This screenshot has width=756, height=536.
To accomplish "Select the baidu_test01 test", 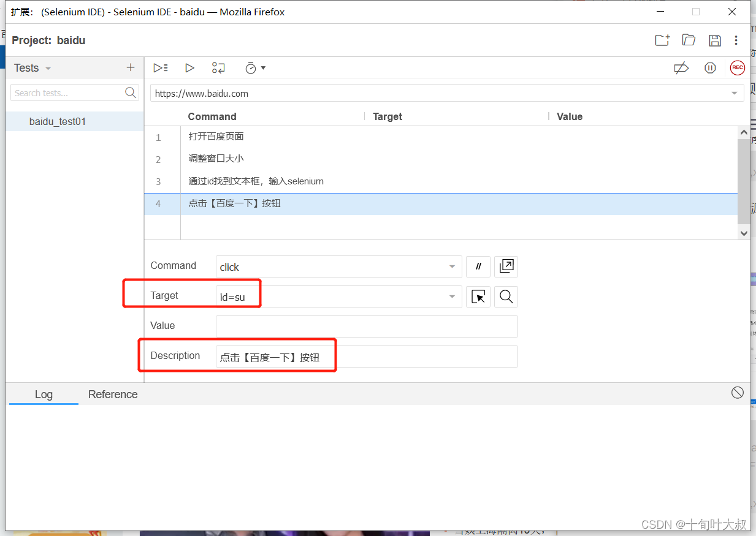I will point(75,121).
